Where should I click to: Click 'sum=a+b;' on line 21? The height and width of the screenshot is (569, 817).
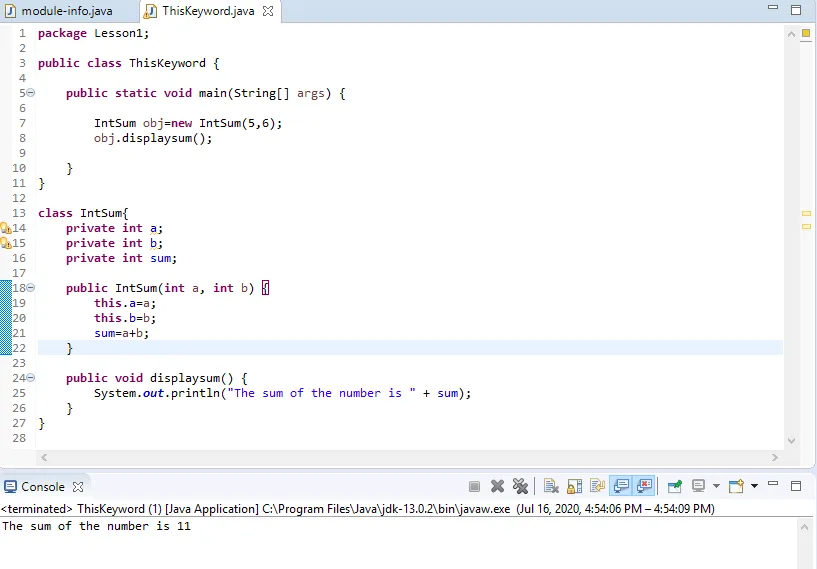[121, 333]
